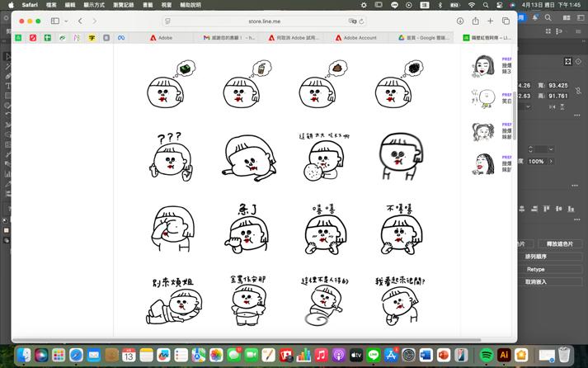Reload the page with refresh icon
The image size is (588, 368).
(361, 21)
